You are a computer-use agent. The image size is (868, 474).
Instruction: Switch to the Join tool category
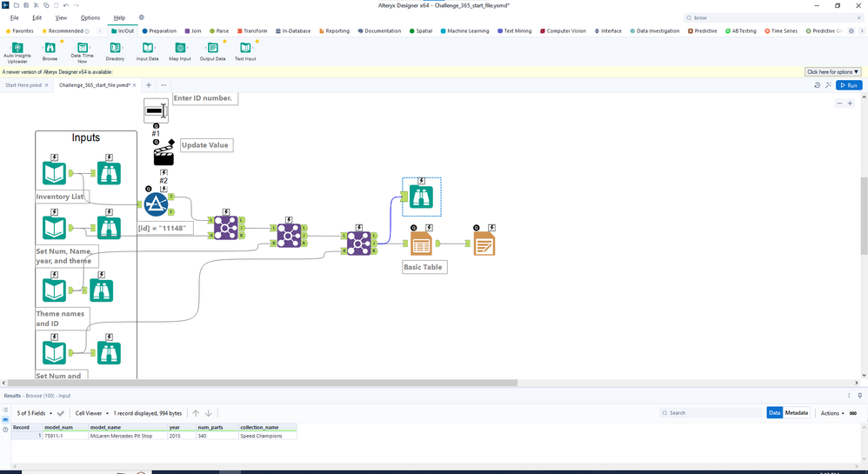pyautogui.click(x=192, y=31)
